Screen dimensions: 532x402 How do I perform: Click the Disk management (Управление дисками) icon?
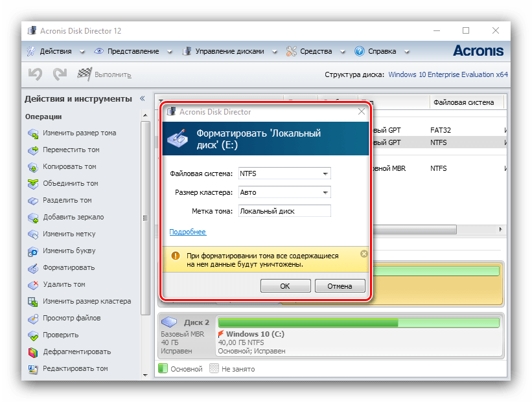[187, 51]
